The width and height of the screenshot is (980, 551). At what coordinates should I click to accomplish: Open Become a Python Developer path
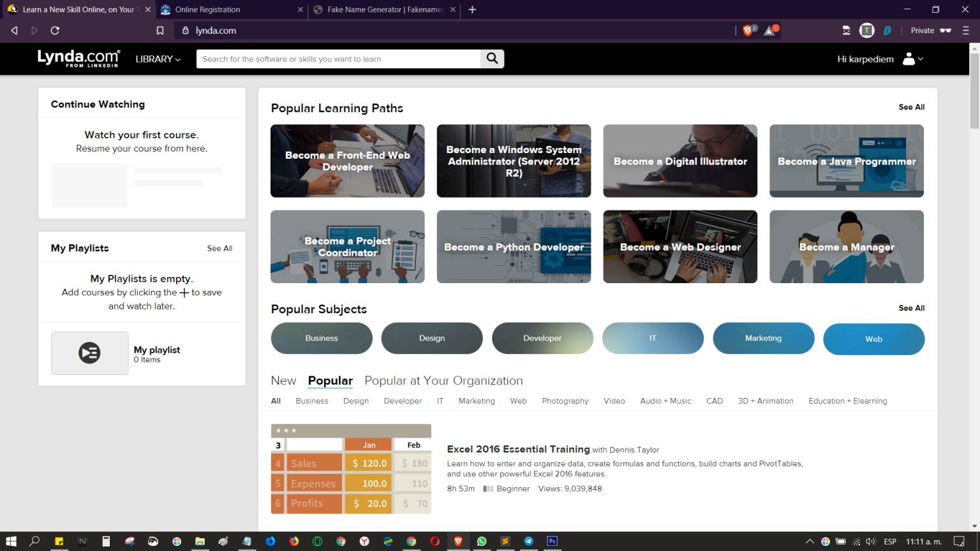click(514, 247)
